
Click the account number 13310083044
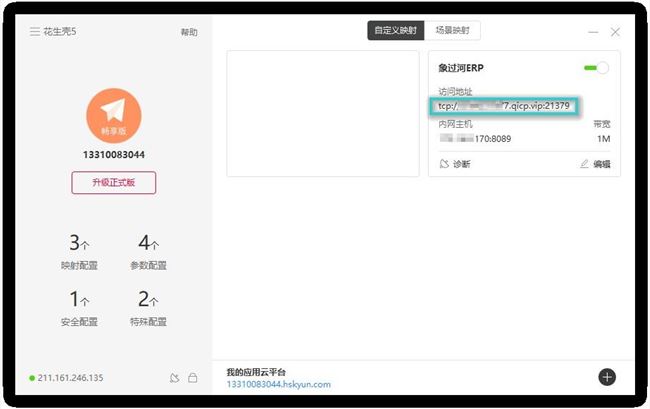pos(114,155)
